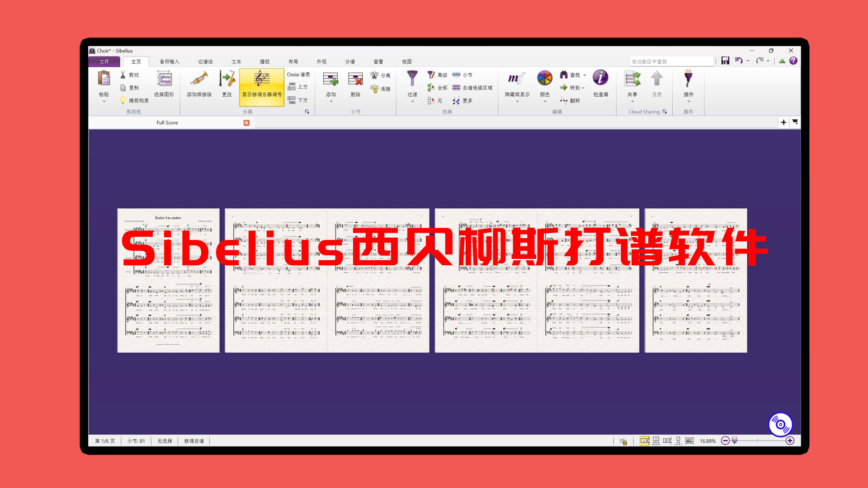Click 全部 (Select All) icon
The height and width of the screenshot is (488, 868).
(431, 88)
